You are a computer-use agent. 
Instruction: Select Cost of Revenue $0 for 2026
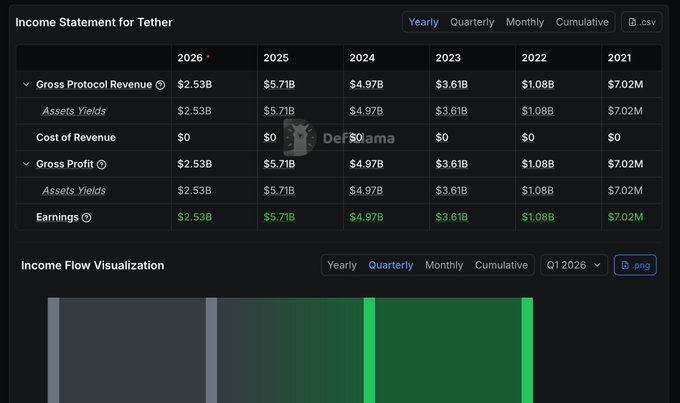[183, 138]
